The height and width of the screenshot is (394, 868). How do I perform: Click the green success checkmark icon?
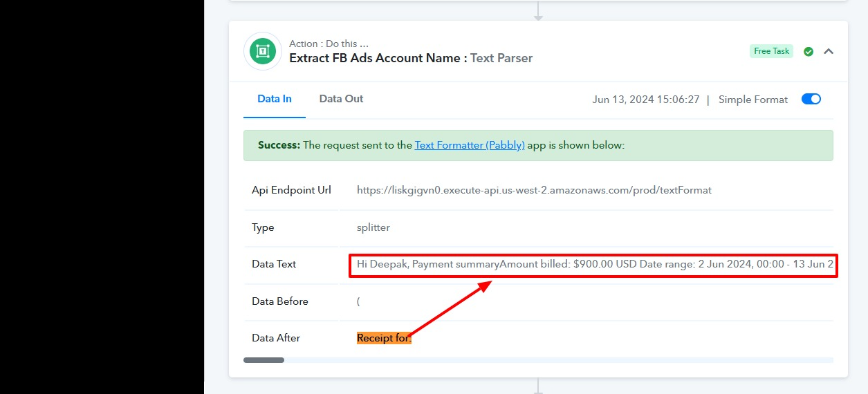point(808,51)
